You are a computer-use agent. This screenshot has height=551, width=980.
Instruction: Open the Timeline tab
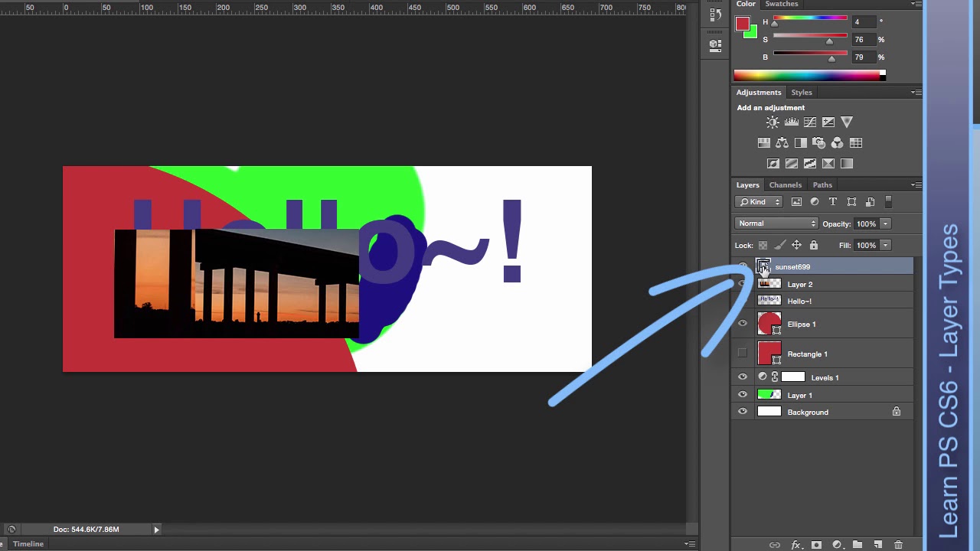coord(28,544)
